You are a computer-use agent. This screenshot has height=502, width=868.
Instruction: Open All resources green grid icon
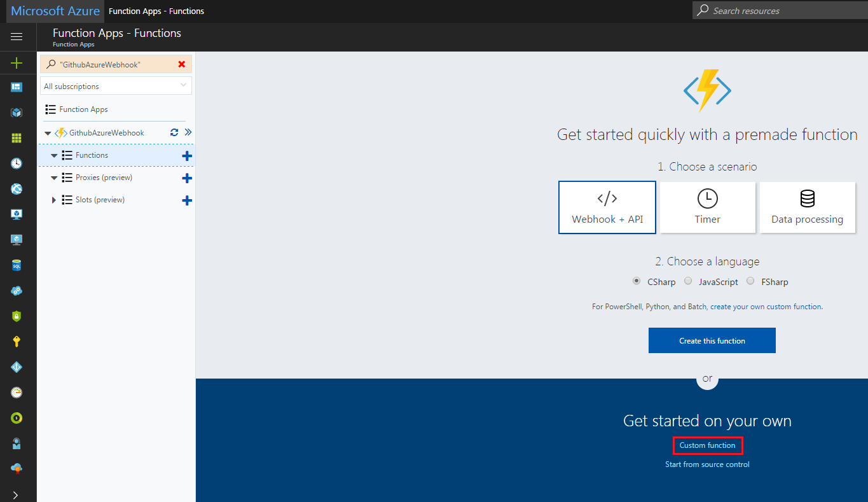pyautogui.click(x=17, y=138)
